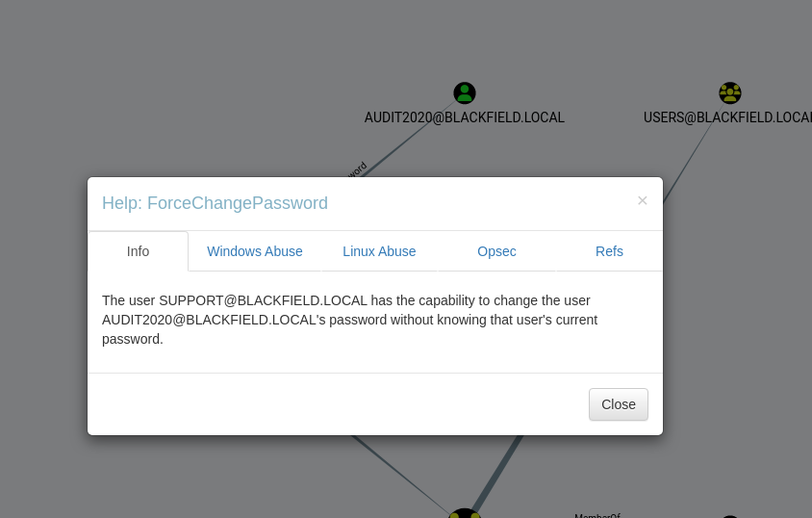This screenshot has width=812, height=518.
Task: Click the ForceChangePassword description text
Action: coord(349,320)
